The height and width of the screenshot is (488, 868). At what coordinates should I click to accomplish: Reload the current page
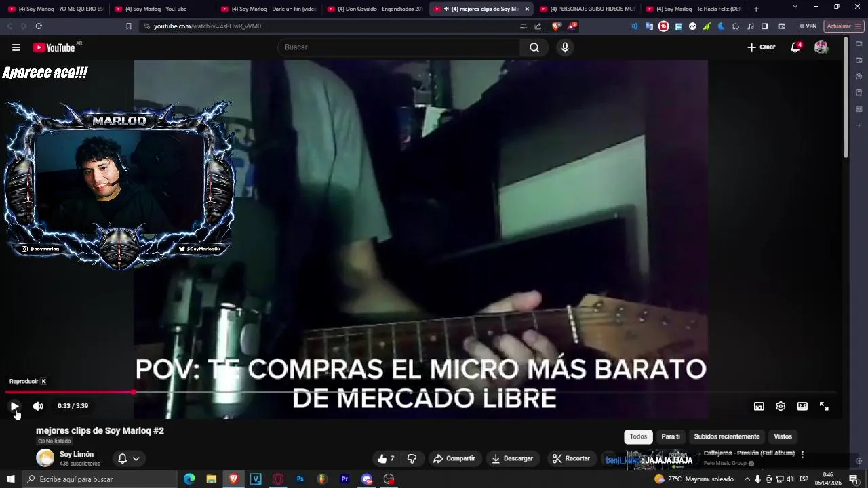[39, 26]
